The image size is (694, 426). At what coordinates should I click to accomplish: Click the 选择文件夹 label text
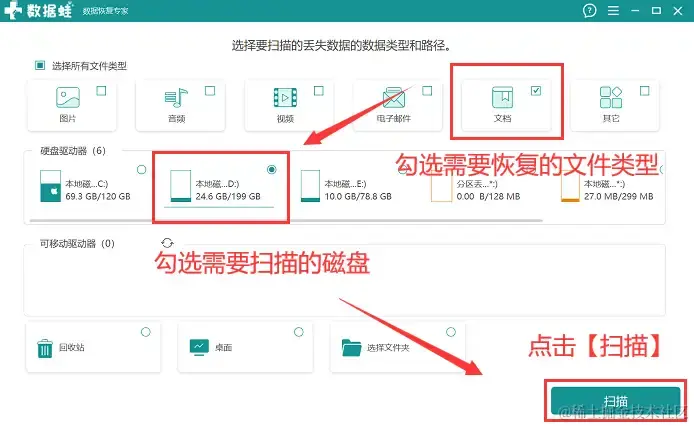(x=388, y=348)
